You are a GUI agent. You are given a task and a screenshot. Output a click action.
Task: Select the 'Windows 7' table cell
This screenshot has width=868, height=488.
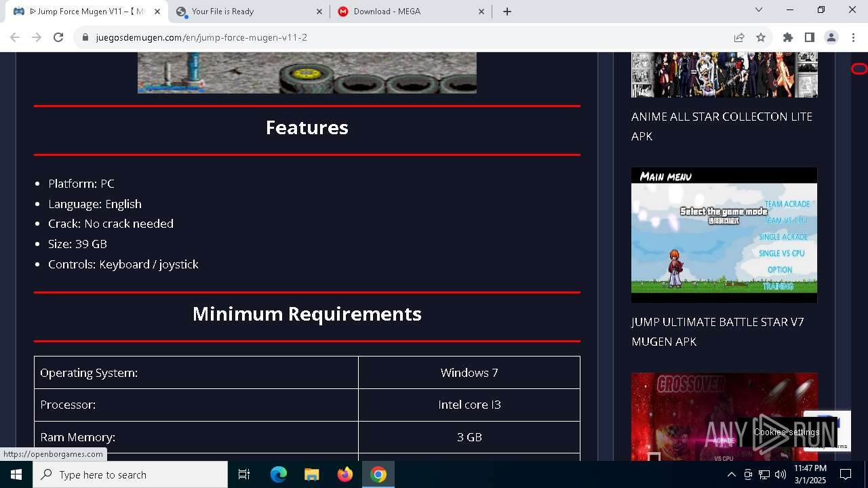click(469, 373)
